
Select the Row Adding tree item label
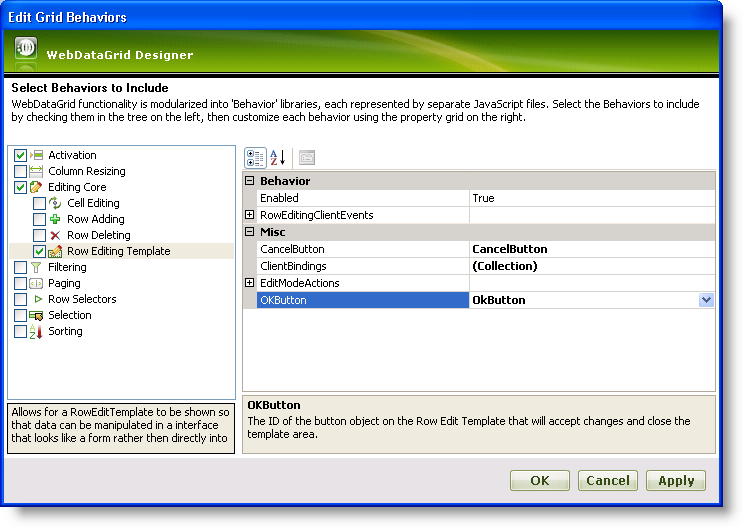pyautogui.click(x=96, y=219)
